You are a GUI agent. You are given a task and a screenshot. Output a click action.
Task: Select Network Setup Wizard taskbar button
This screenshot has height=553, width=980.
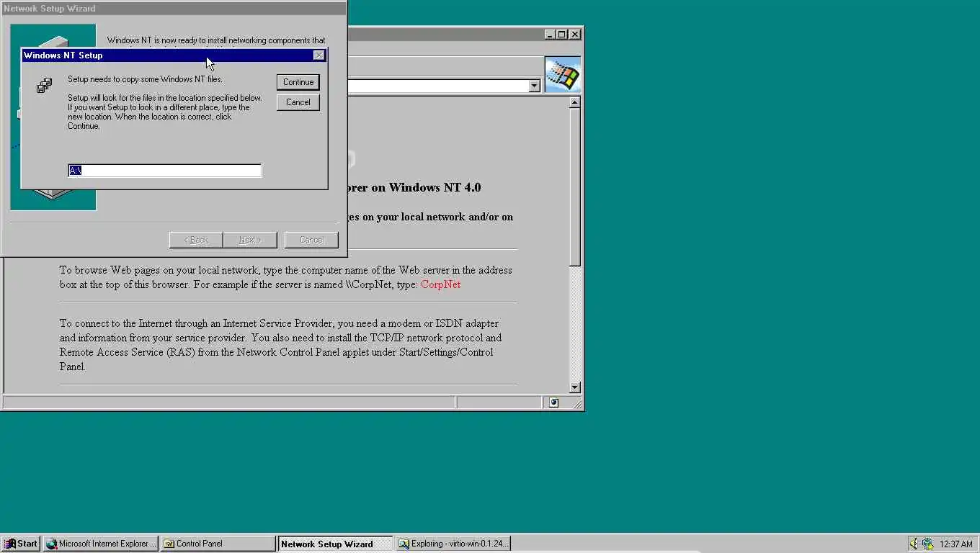tap(335, 544)
